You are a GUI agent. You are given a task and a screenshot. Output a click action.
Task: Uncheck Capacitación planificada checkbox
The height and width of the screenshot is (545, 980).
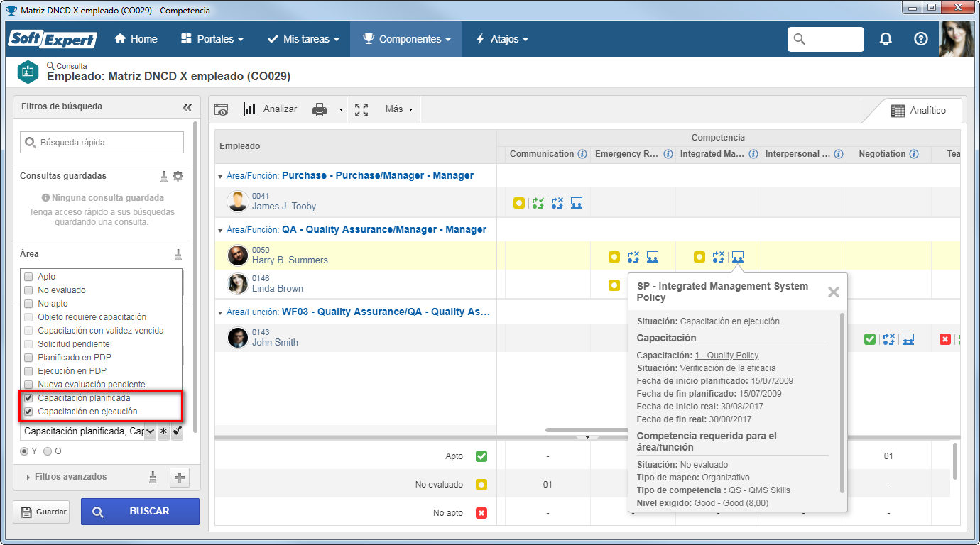tap(28, 398)
